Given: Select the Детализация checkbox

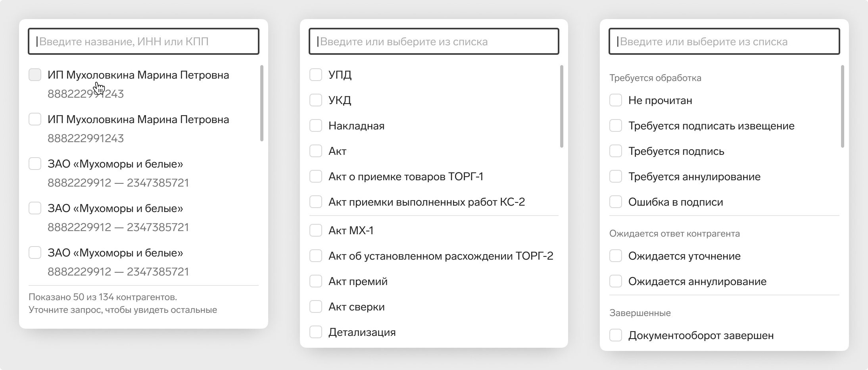Looking at the screenshot, I should (316, 332).
